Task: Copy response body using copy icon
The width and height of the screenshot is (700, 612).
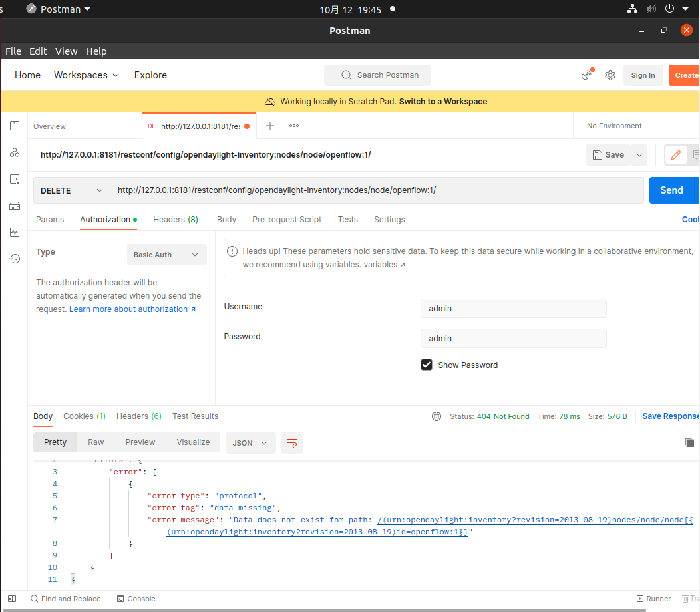Action: [x=689, y=442]
